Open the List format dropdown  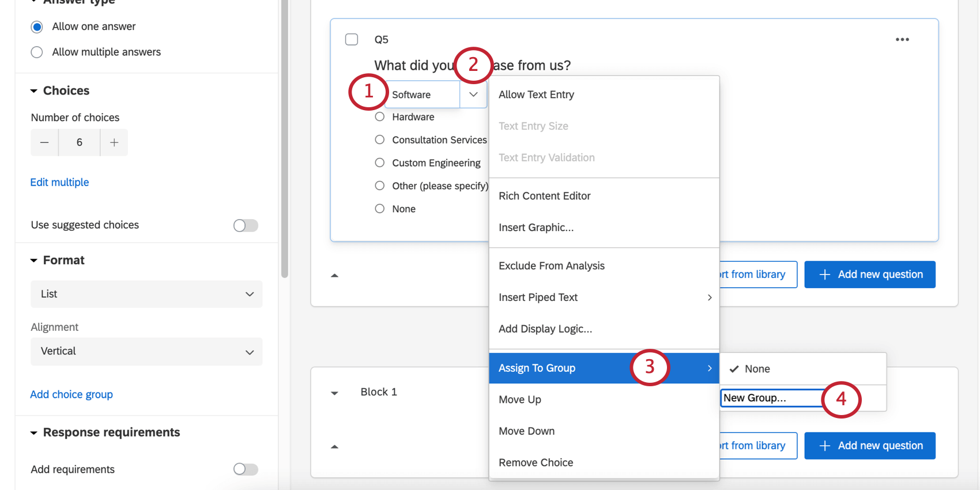coord(146,294)
